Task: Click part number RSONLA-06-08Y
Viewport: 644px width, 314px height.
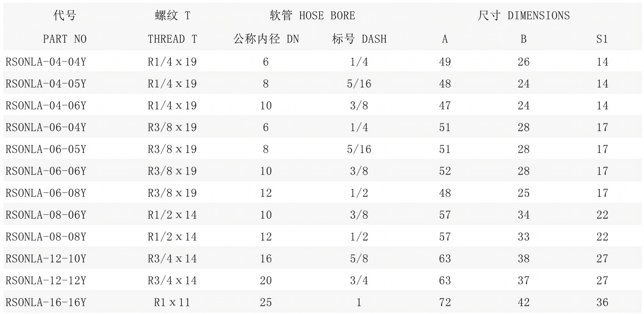Action: tap(46, 193)
